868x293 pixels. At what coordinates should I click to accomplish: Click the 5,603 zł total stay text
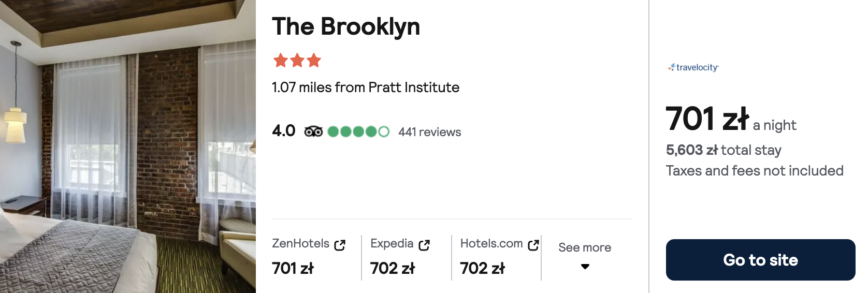[724, 150]
